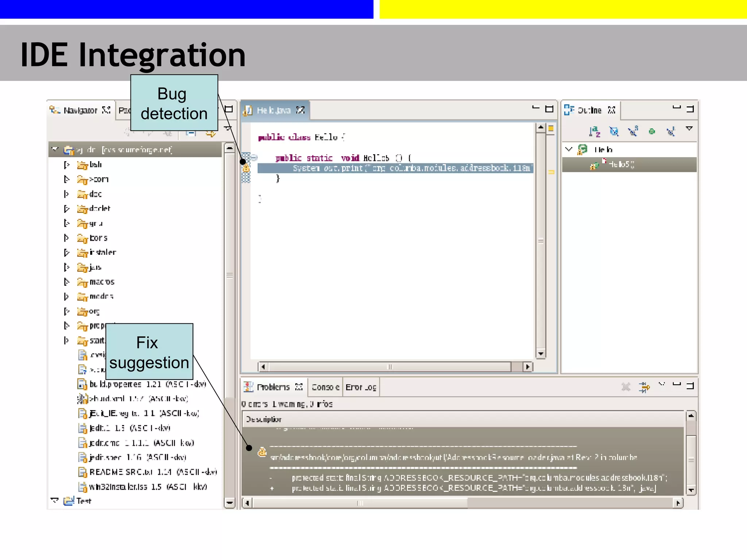Image resolution: width=747 pixels, height=560 pixels.
Task: Collapse the Test project node
Action: [55, 500]
